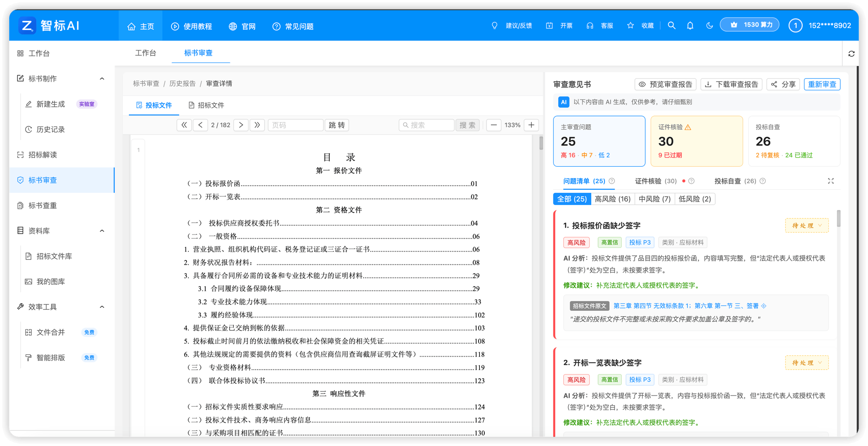
Task: Go to first page of document
Action: pyautogui.click(x=184, y=125)
